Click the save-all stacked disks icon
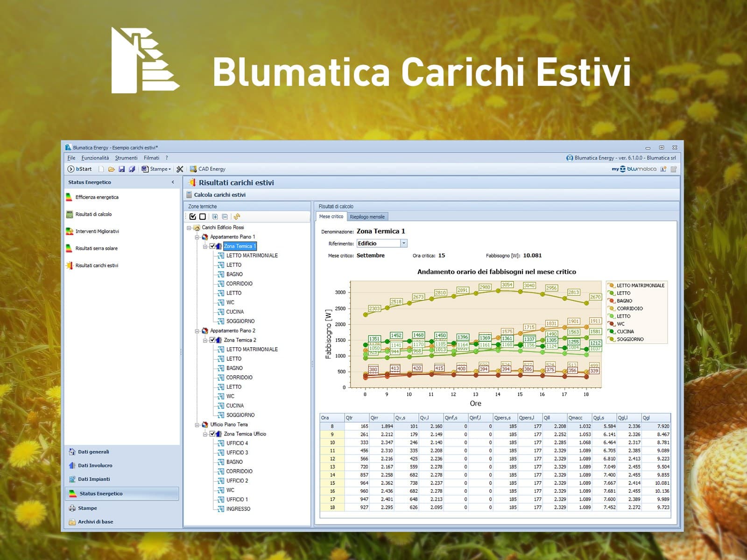 point(132,169)
